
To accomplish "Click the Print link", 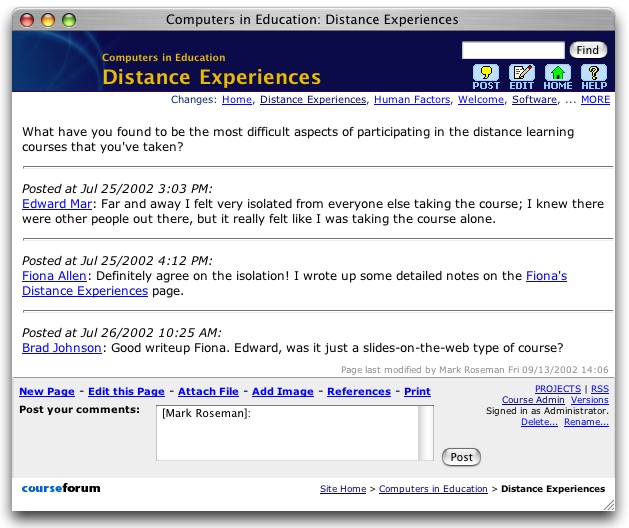I will pos(417,392).
